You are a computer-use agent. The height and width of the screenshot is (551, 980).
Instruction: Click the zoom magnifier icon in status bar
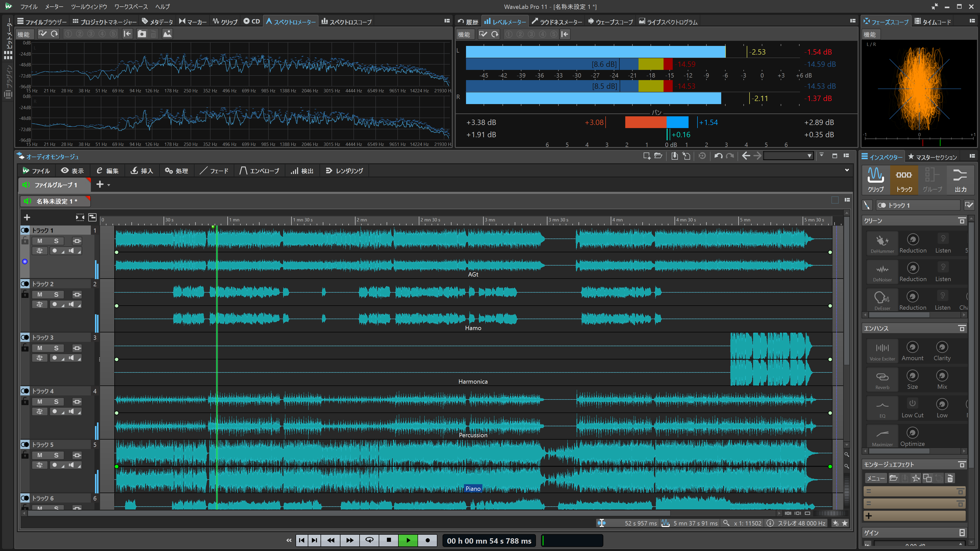726,523
